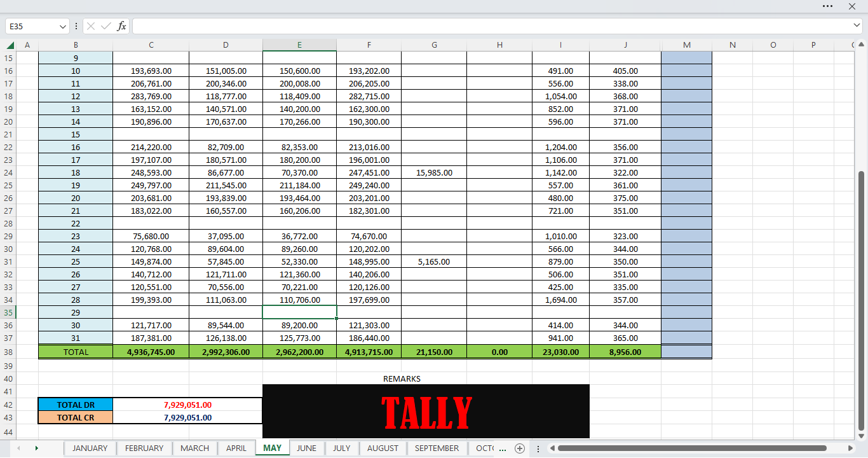Screen dimensions: 868x458
Task: Select the red TOTAL DR amount 7,929,051.00
Action: [x=187, y=405]
